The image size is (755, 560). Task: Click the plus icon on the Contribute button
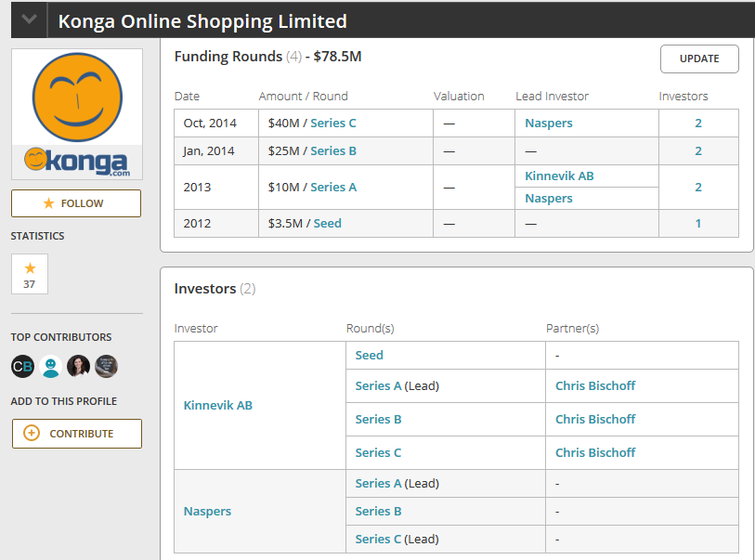(x=32, y=433)
